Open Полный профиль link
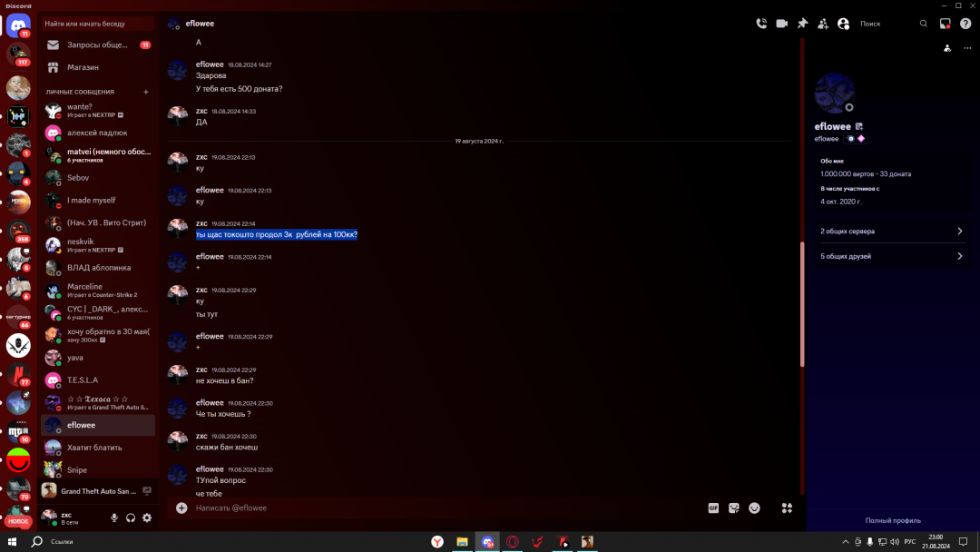980x552 pixels. pos(893,520)
